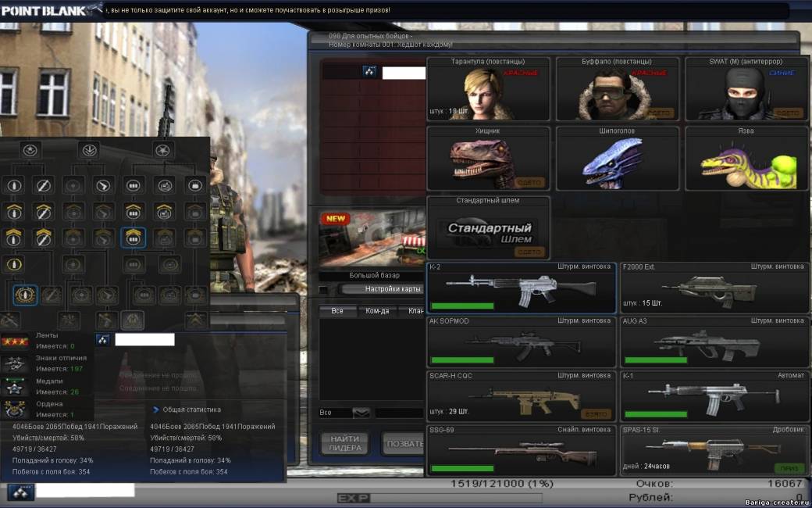Click the white nickname field in the status bar
This screenshot has height=508, width=812.
pyautogui.click(x=85, y=490)
